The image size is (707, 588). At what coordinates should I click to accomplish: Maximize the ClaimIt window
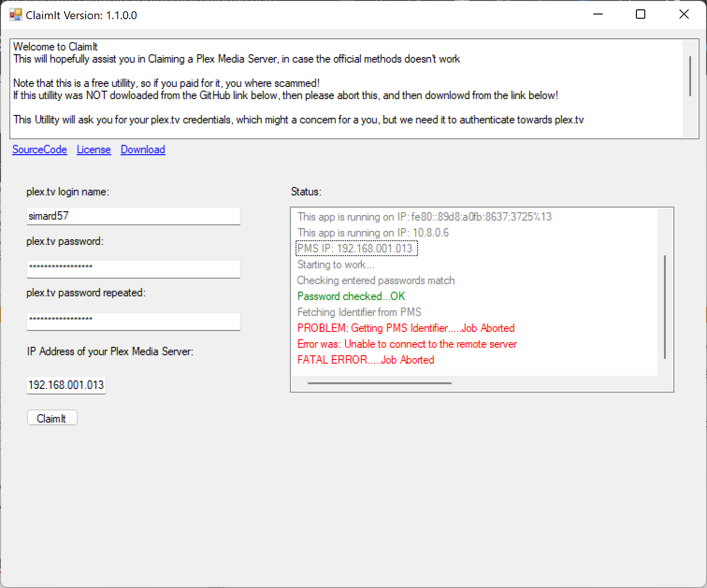coord(641,14)
